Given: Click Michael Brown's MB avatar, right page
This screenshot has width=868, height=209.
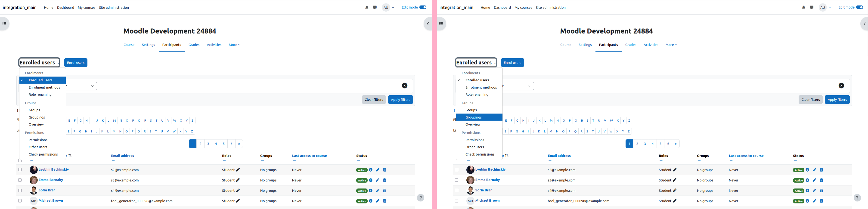Looking at the screenshot, I should [x=470, y=201].
